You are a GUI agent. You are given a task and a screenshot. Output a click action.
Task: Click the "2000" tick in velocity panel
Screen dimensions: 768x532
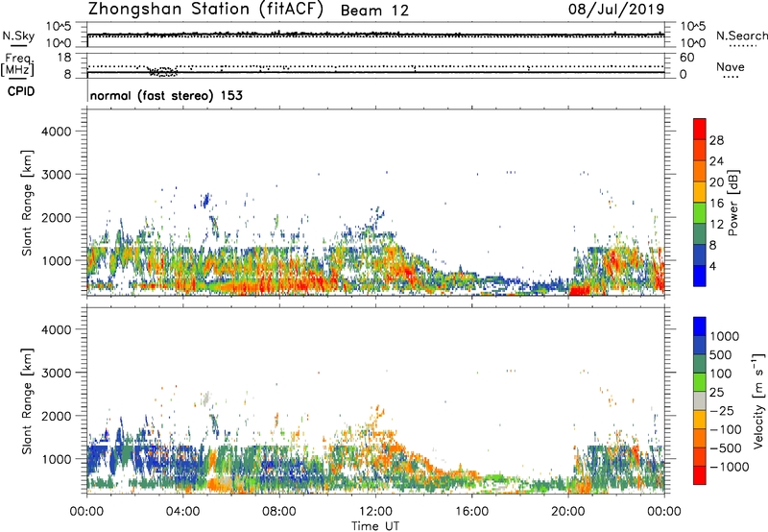click(x=57, y=416)
